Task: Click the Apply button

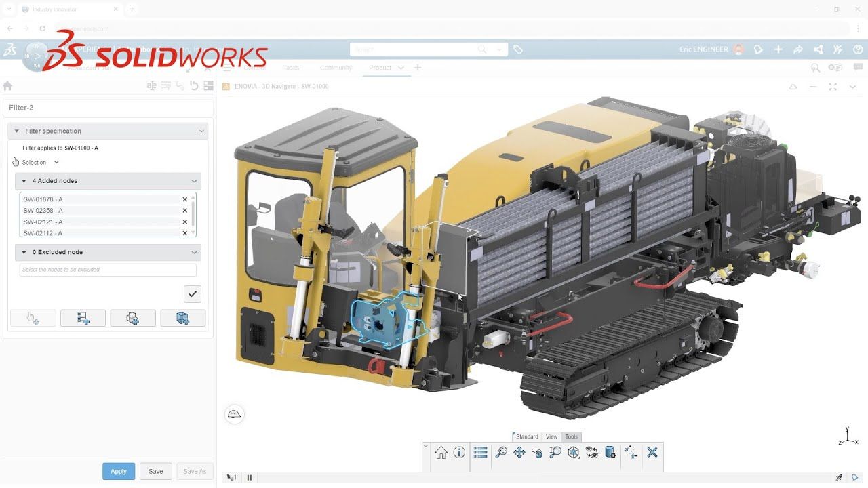Action: point(119,471)
